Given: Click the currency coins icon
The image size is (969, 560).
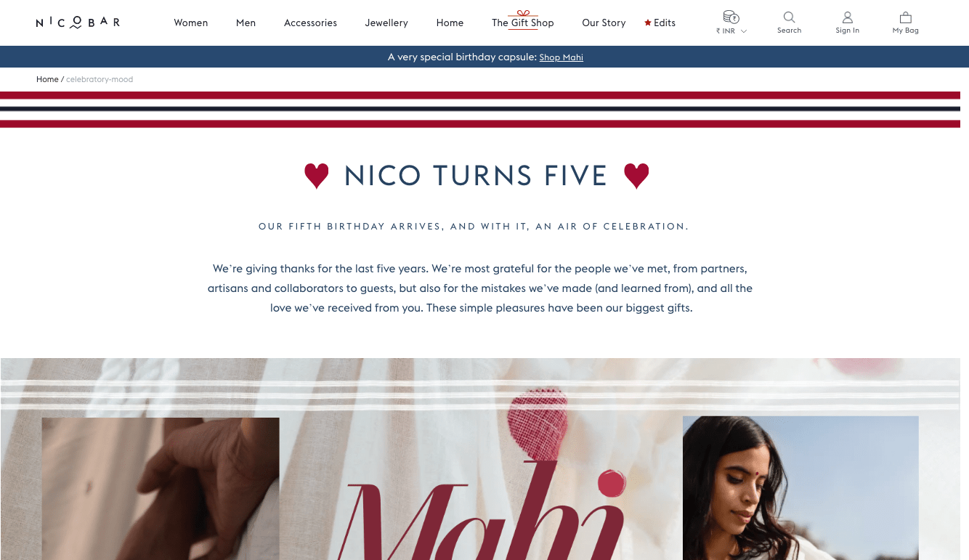Looking at the screenshot, I should [x=731, y=17].
